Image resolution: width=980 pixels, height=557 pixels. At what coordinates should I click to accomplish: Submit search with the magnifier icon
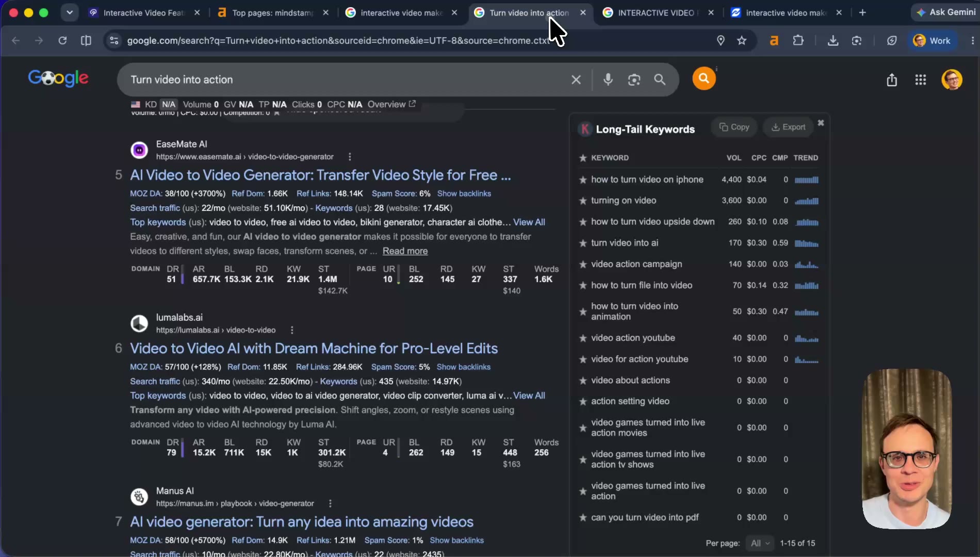(660, 79)
